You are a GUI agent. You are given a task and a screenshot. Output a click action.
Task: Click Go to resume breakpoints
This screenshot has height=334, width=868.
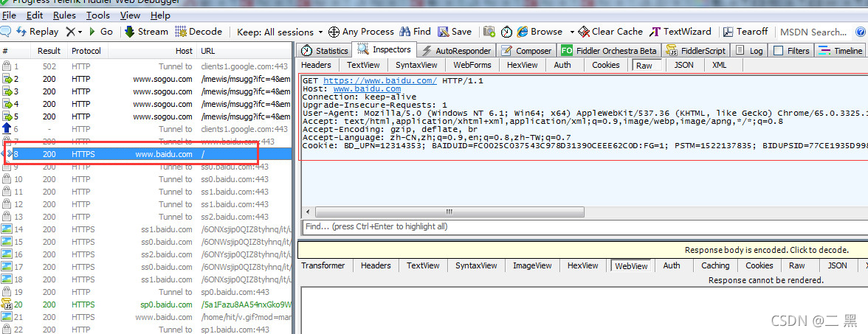click(100, 32)
